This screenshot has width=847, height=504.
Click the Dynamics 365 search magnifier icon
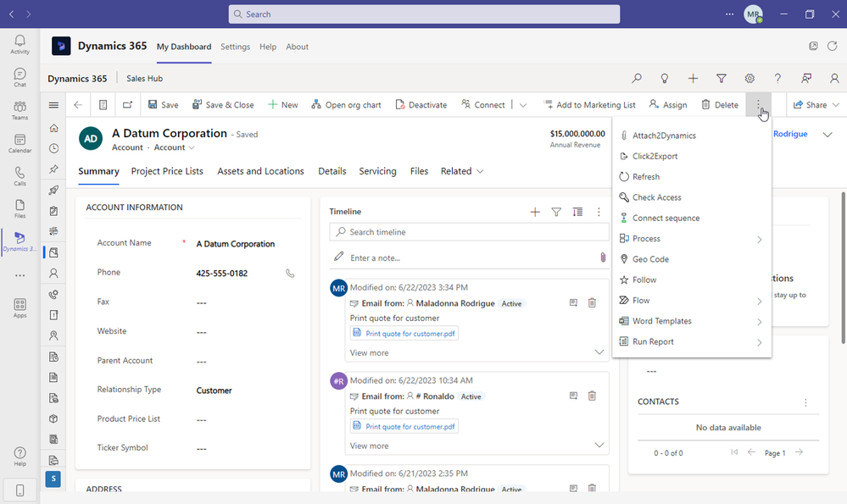pyautogui.click(x=637, y=78)
